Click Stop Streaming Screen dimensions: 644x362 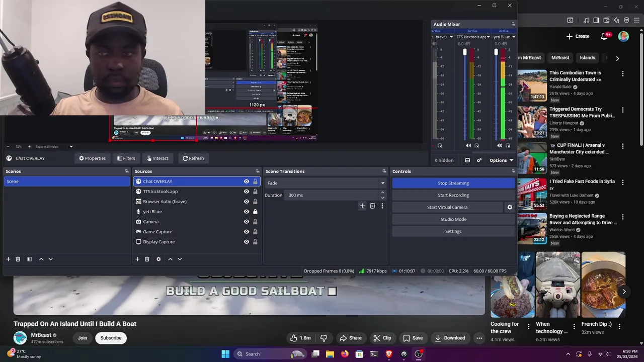tap(453, 183)
